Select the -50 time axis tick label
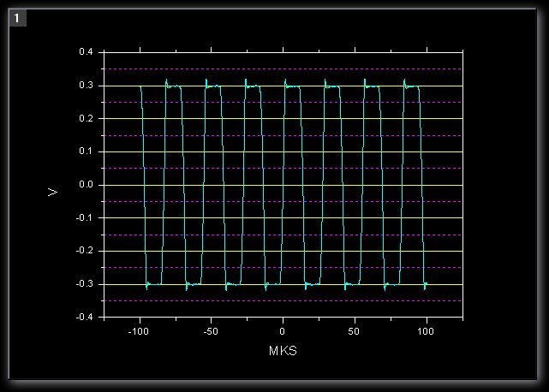Screen dimensions: 549x392 212,330
